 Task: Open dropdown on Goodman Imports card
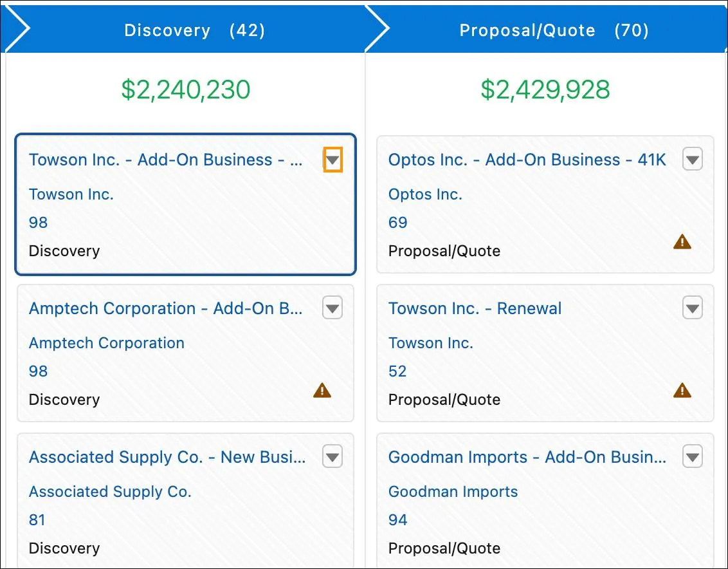[x=693, y=457]
